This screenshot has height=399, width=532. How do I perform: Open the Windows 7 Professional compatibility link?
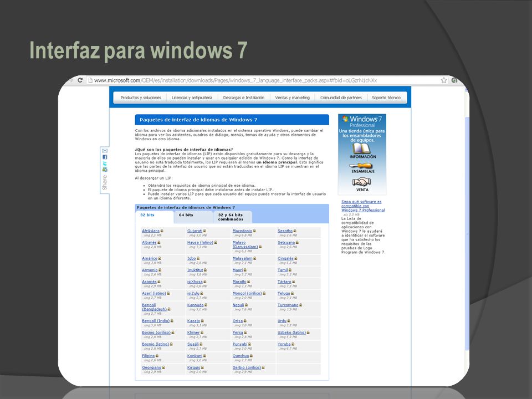point(362,206)
